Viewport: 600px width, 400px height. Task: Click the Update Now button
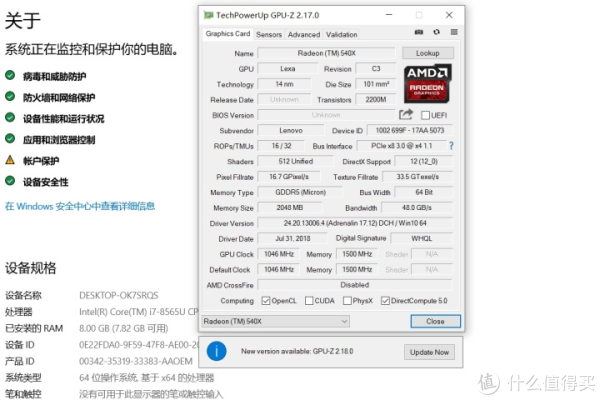click(x=429, y=352)
